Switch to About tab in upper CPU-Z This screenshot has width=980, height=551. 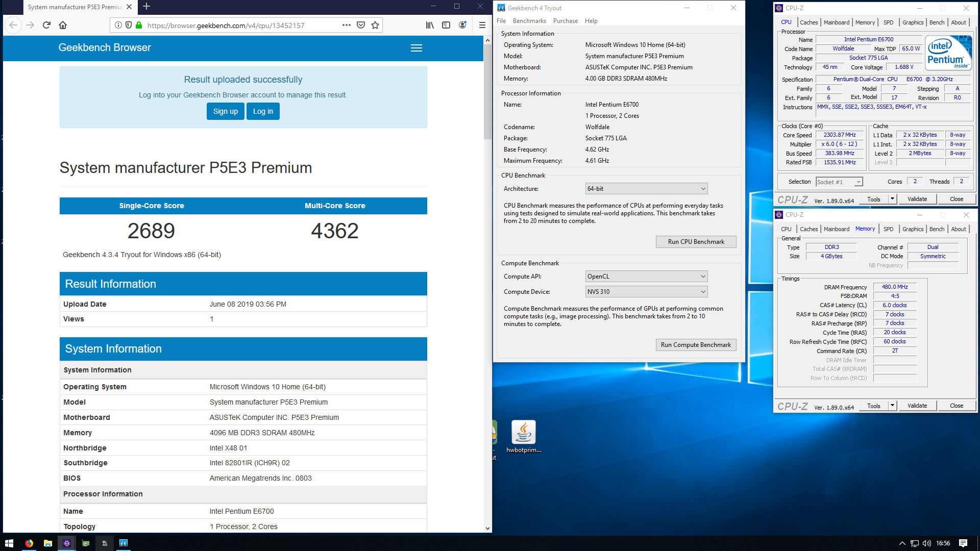[959, 22]
